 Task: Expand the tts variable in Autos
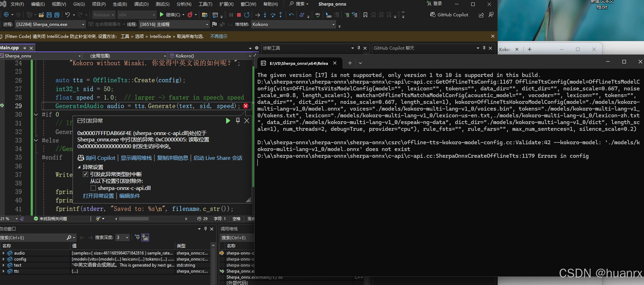4,271
